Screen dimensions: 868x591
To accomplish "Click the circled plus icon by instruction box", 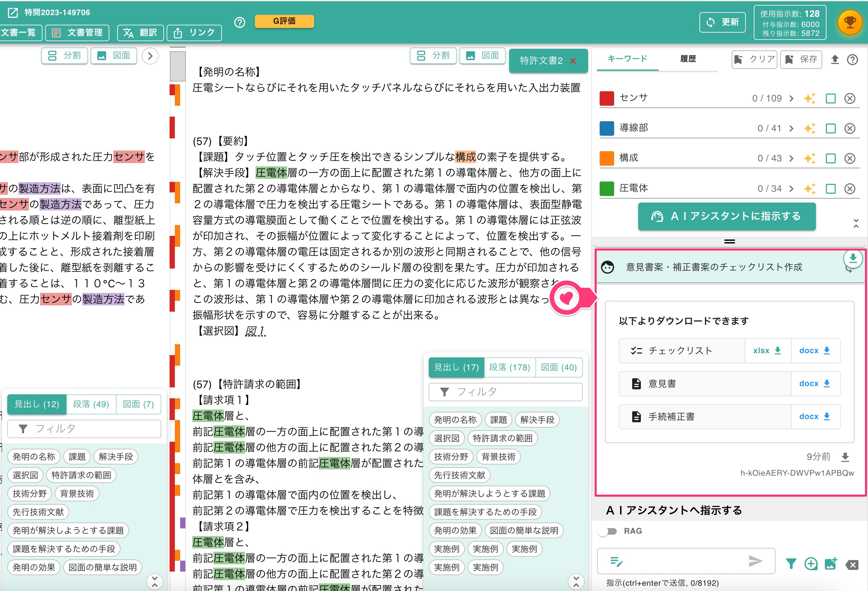I will (x=811, y=564).
